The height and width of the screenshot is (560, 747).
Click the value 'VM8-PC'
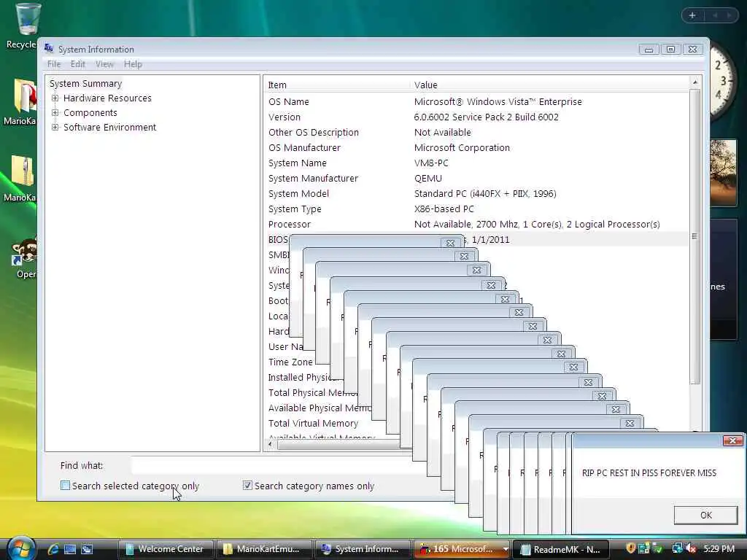pos(430,163)
